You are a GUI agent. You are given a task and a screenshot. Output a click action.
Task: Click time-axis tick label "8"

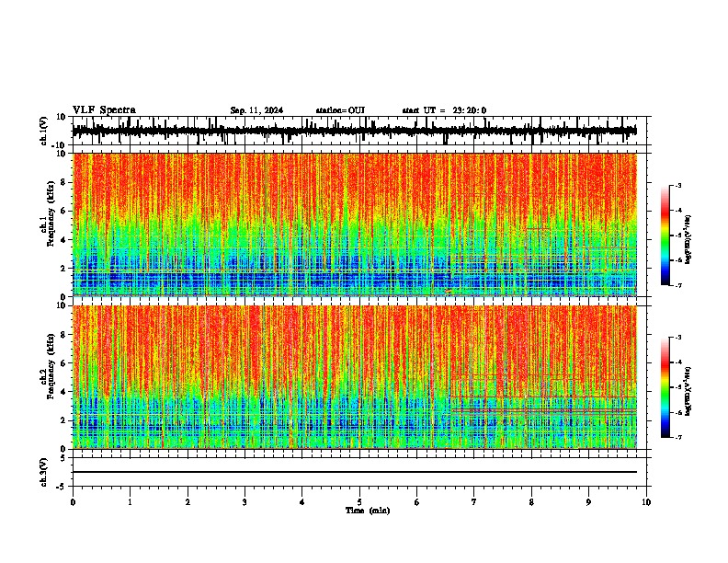(x=531, y=502)
